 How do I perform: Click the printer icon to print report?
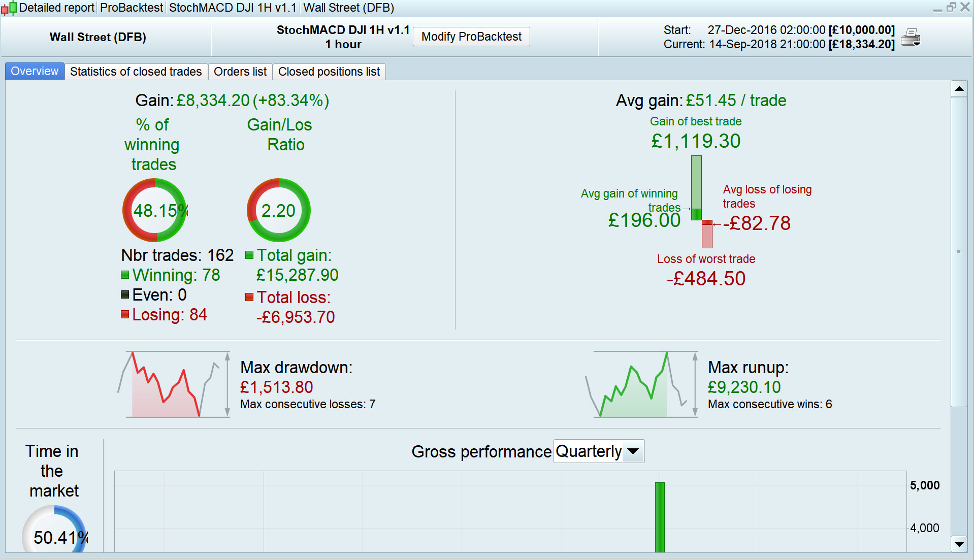pyautogui.click(x=911, y=37)
